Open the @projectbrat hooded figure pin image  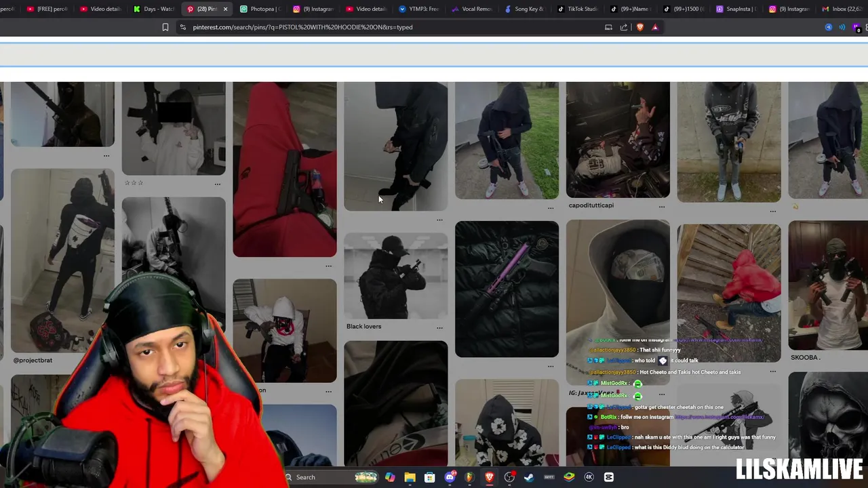(62, 261)
